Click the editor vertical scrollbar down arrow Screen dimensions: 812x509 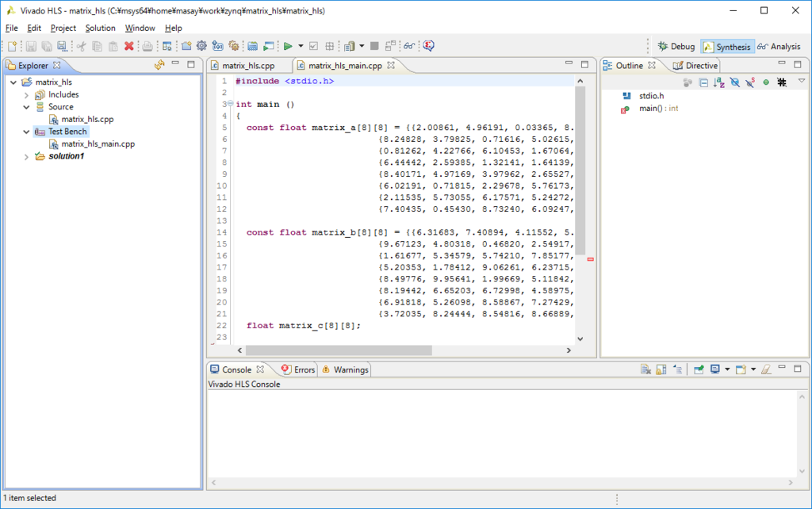coord(580,339)
